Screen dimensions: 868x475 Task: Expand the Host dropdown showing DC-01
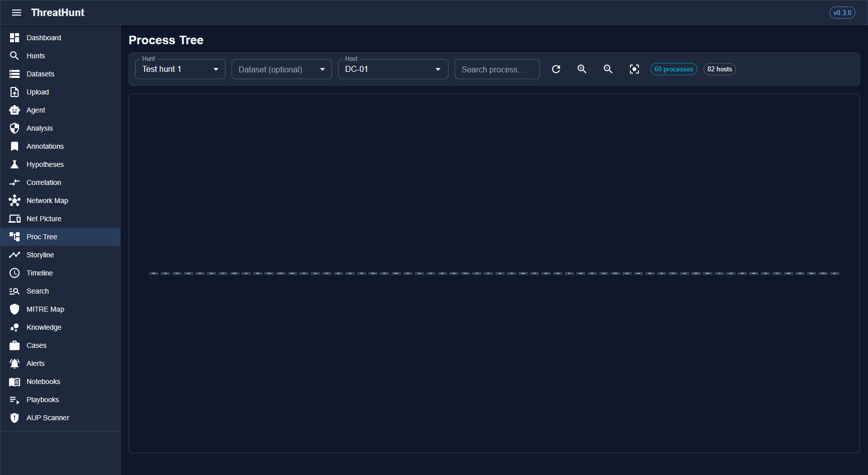click(x=393, y=69)
